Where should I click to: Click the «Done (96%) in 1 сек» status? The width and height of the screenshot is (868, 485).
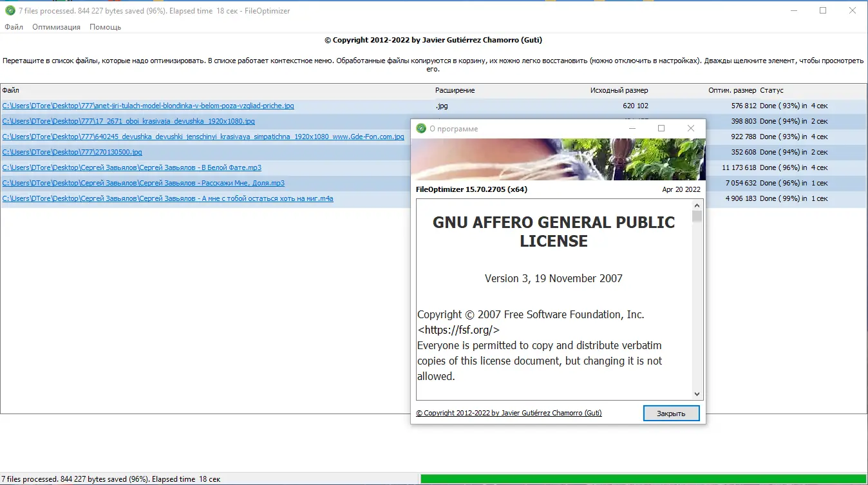pos(794,183)
